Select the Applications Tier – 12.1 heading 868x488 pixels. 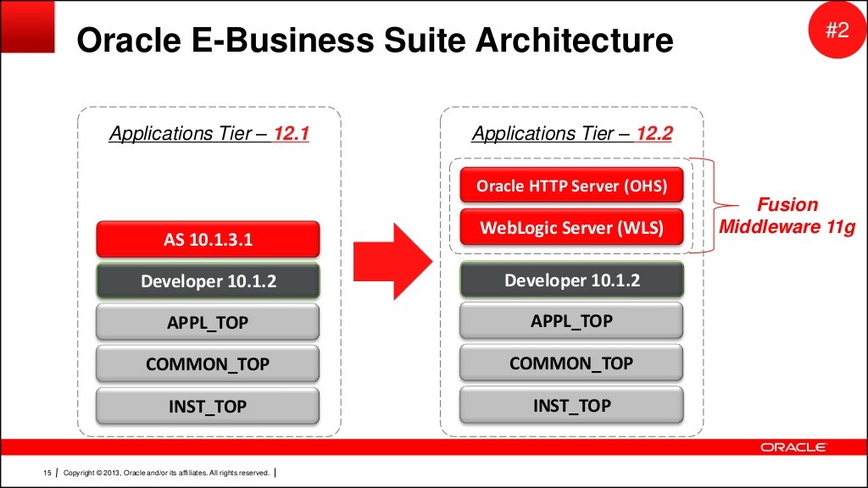coord(209,133)
